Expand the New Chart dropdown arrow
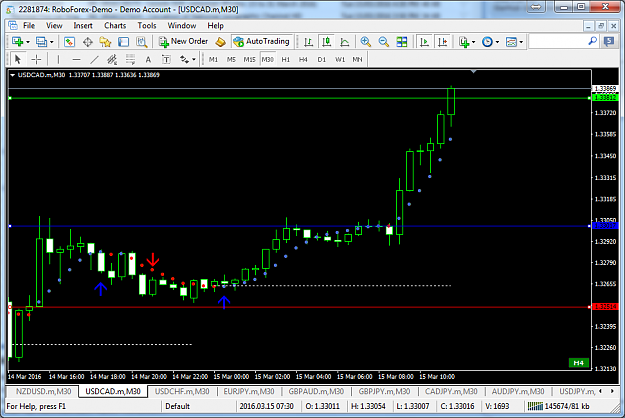The width and height of the screenshot is (625, 418). pos(28,42)
